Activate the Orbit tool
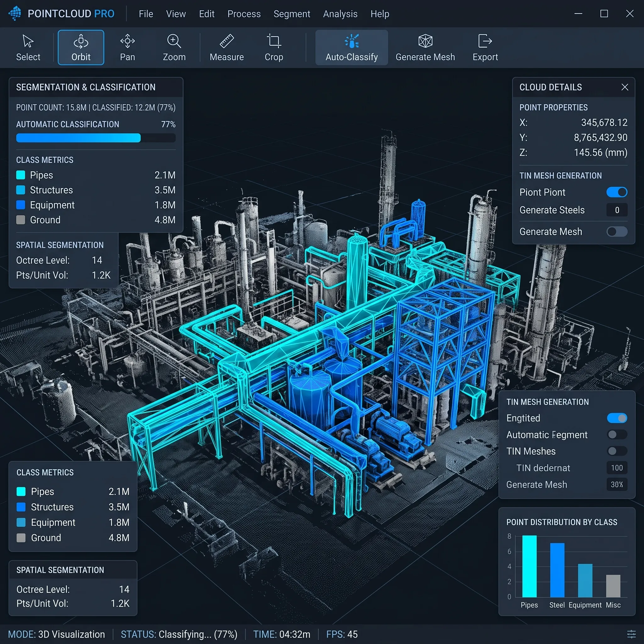Viewport: 644px width, 644px height. (81, 48)
